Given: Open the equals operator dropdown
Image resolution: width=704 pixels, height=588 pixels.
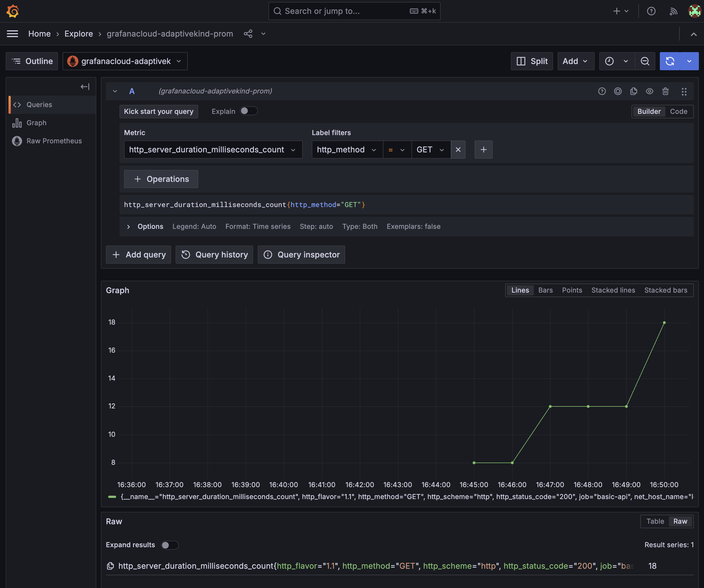Looking at the screenshot, I should [397, 150].
